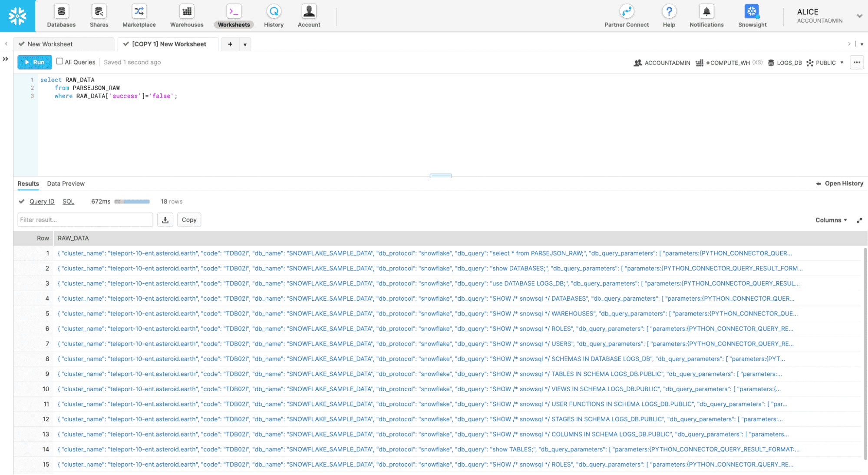The width and height of the screenshot is (868, 475).
Task: Open the Warehouses panel
Action: click(x=186, y=16)
